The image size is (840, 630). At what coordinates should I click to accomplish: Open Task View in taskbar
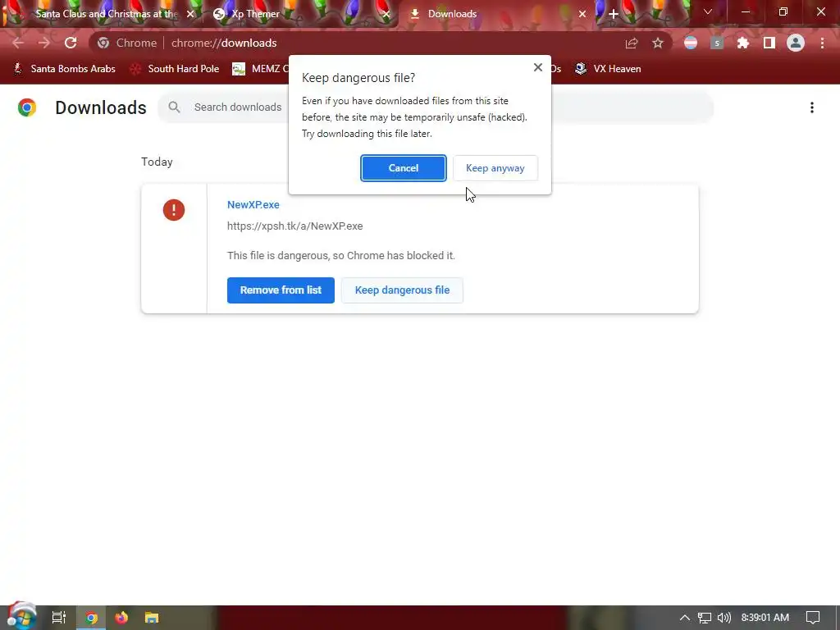(59, 618)
